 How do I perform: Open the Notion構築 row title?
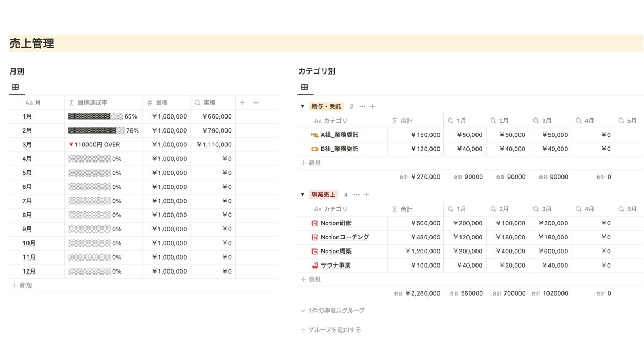[x=336, y=251]
